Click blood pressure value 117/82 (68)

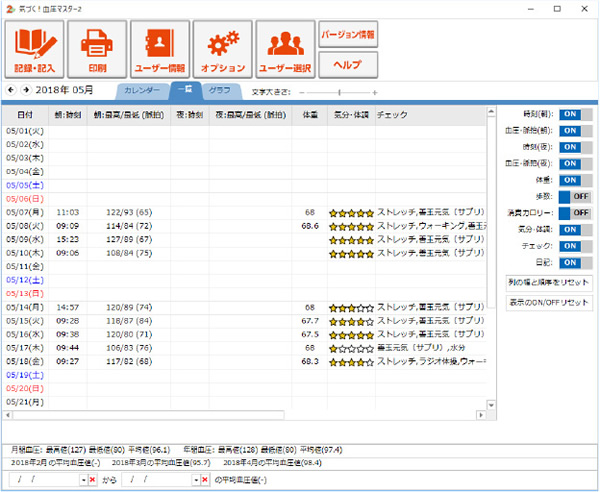pyautogui.click(x=129, y=362)
